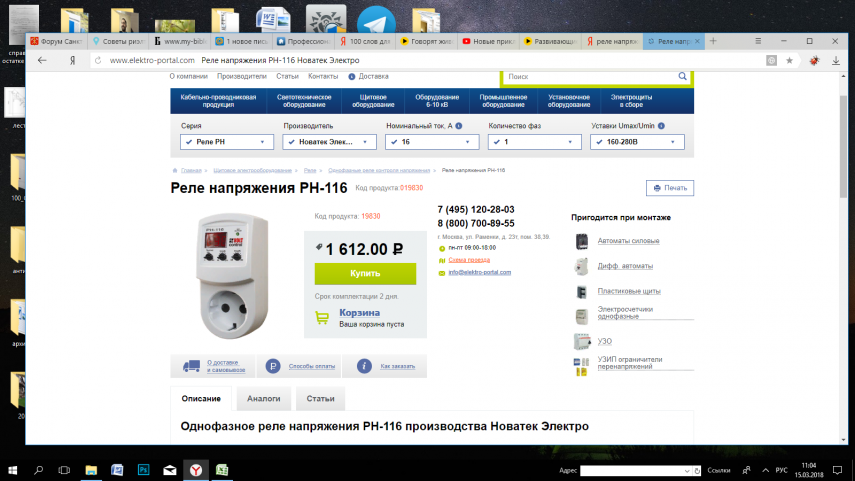Show hidden system tray icons
The image size is (855, 481).
point(766,470)
